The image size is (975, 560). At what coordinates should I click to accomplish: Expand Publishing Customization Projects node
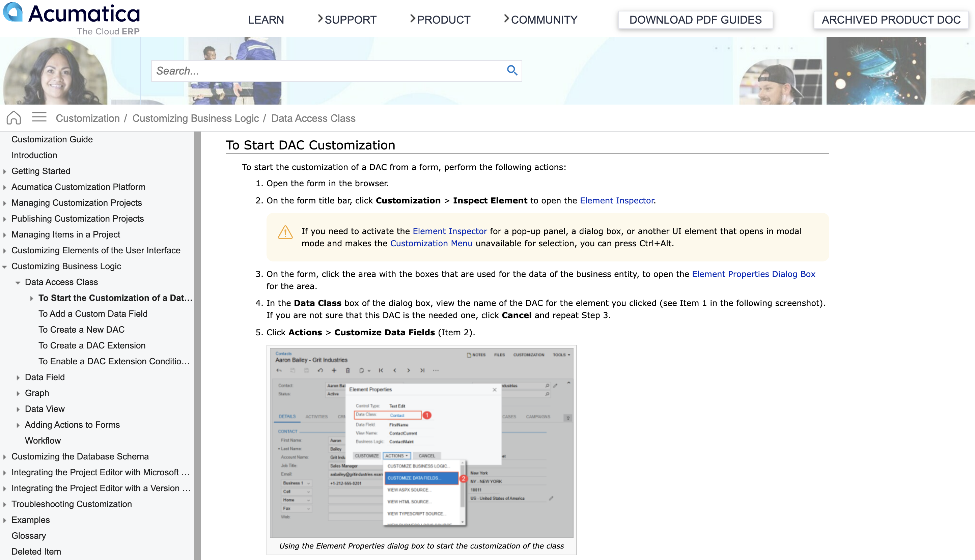click(x=5, y=219)
